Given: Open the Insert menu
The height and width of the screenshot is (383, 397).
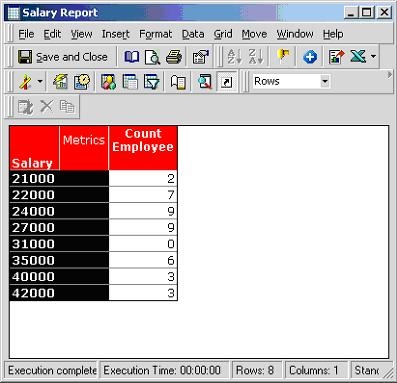Looking at the screenshot, I should 116,34.
